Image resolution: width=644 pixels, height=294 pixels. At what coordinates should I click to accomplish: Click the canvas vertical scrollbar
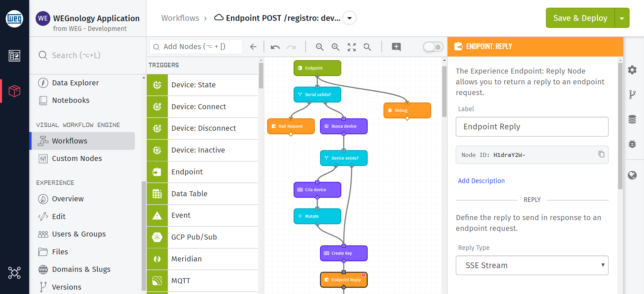[x=444, y=91]
